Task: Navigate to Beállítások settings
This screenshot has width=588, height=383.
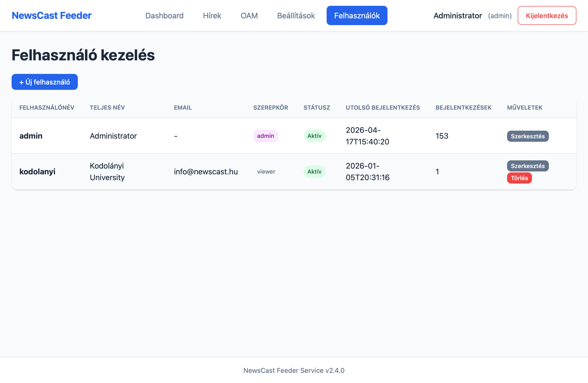Action: [x=296, y=15]
